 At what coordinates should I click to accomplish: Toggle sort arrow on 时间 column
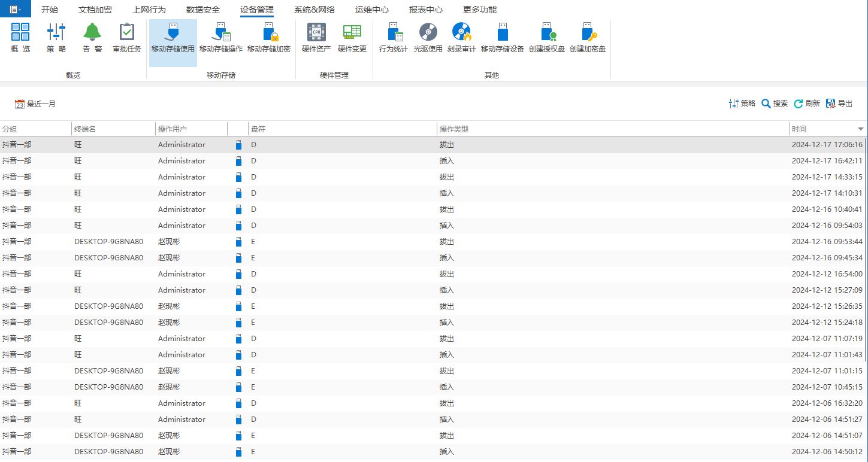click(x=861, y=129)
